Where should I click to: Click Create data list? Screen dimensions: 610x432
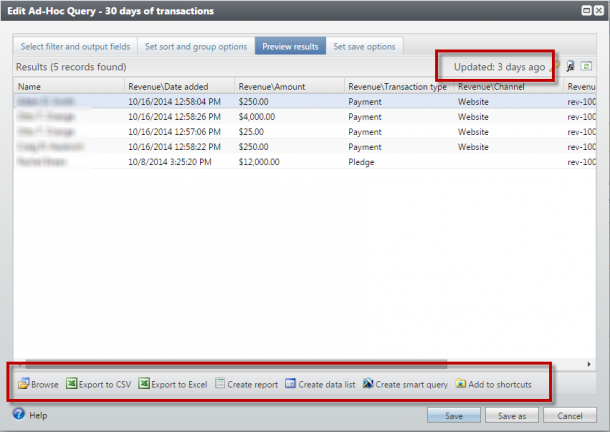click(320, 384)
